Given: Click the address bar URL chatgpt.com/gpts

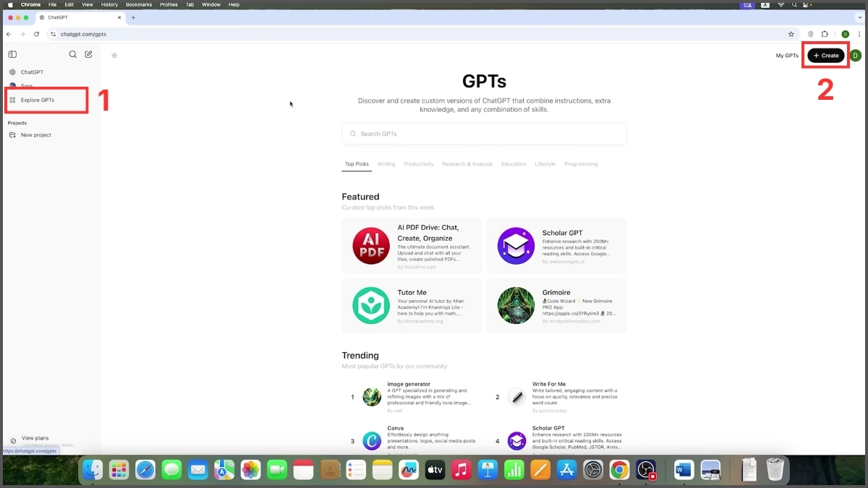Looking at the screenshot, I should point(83,34).
